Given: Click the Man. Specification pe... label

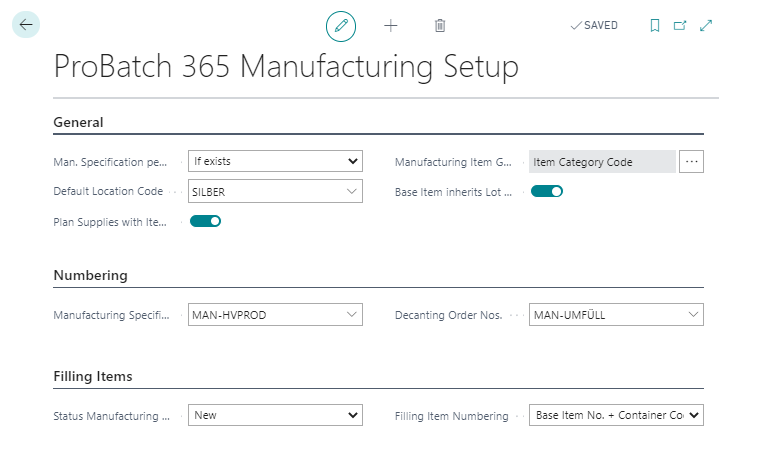Looking at the screenshot, I should 110,162.
